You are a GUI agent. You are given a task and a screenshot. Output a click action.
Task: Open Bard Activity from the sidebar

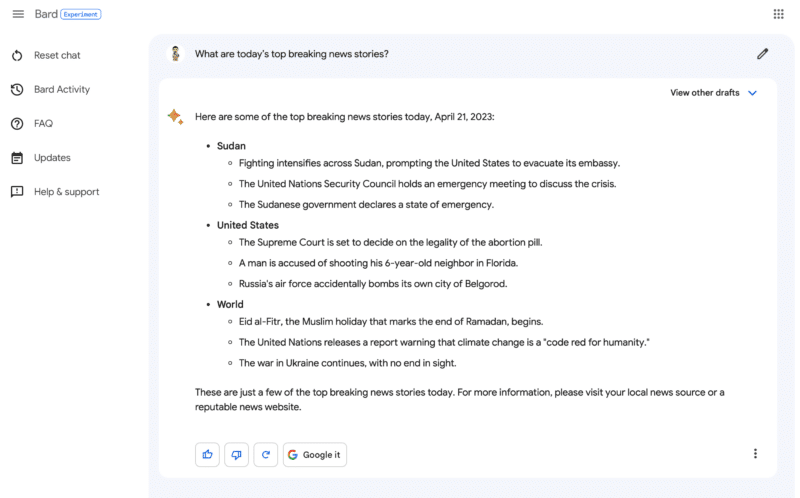[61, 89]
